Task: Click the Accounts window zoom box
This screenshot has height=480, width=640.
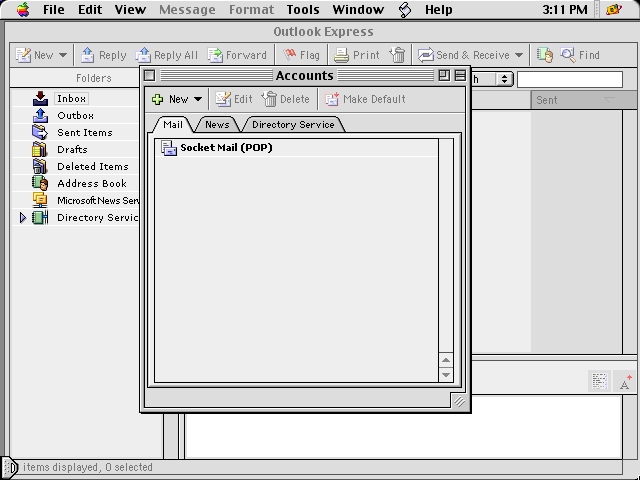Action: (x=444, y=76)
